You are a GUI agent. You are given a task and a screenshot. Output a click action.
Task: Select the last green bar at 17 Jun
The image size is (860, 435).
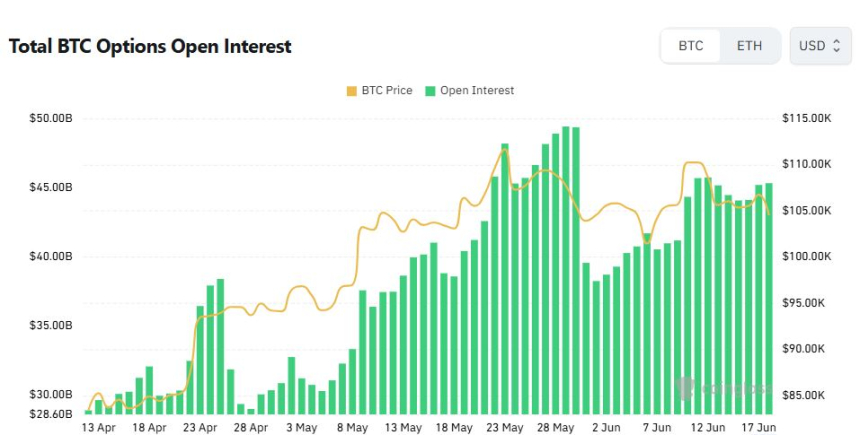coord(769,298)
